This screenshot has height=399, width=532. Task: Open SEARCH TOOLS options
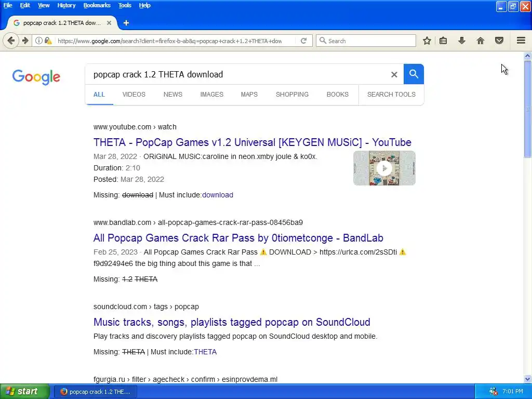tap(391, 95)
